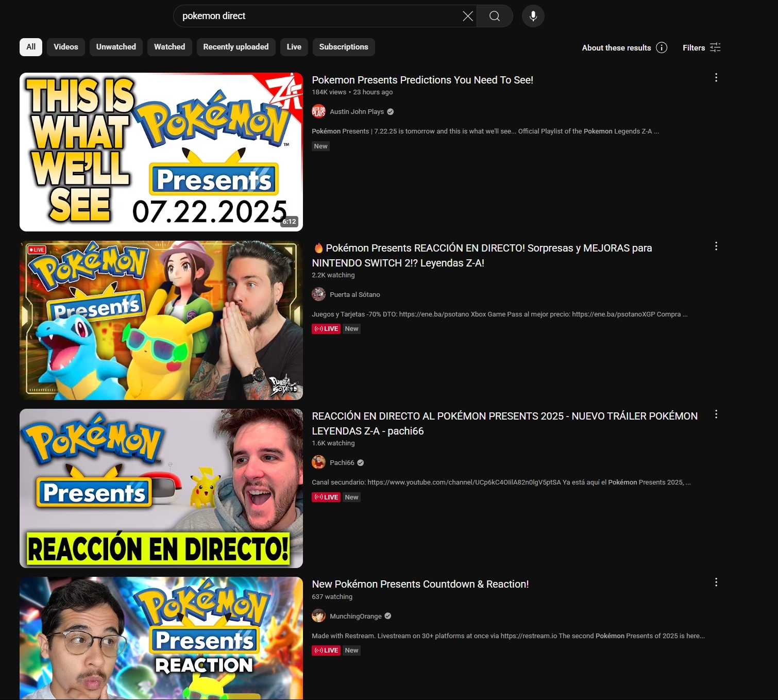
Task: Click '637 watching' text
Action: coord(332,597)
